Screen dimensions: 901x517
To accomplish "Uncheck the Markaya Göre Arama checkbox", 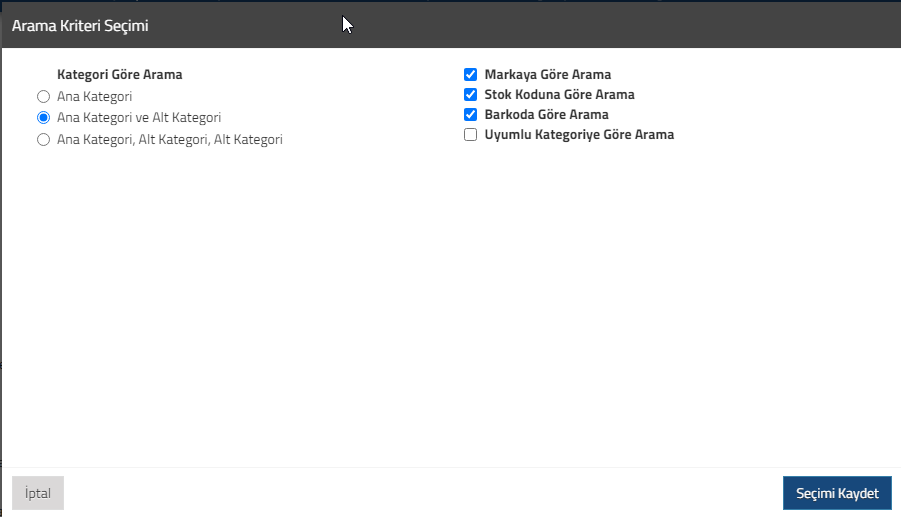I will coord(470,75).
